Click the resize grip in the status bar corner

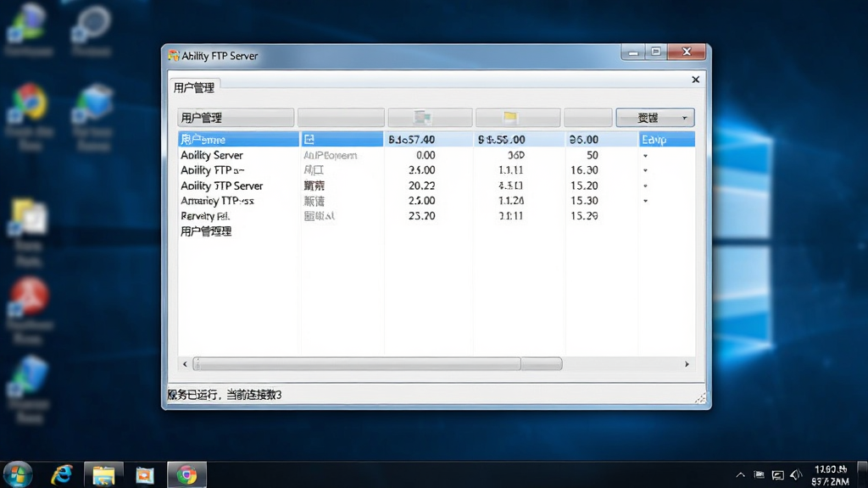700,399
